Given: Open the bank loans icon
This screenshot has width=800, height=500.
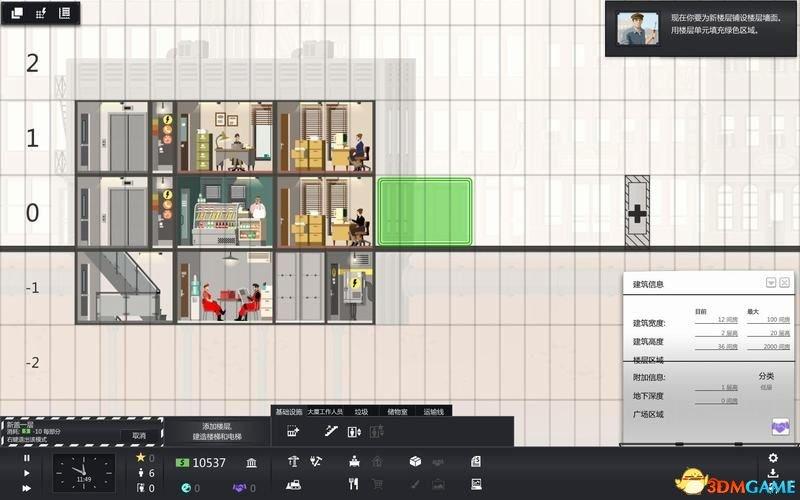Looking at the screenshot, I should click(x=251, y=463).
